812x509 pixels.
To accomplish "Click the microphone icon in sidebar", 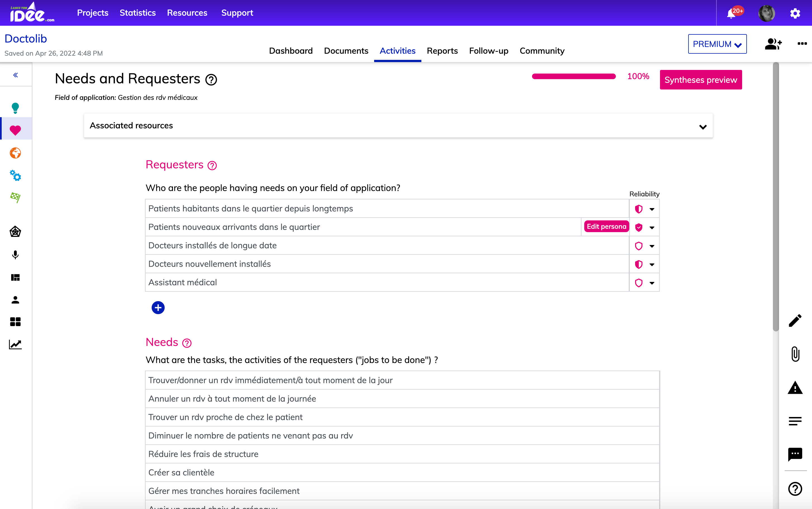I will 15,254.
